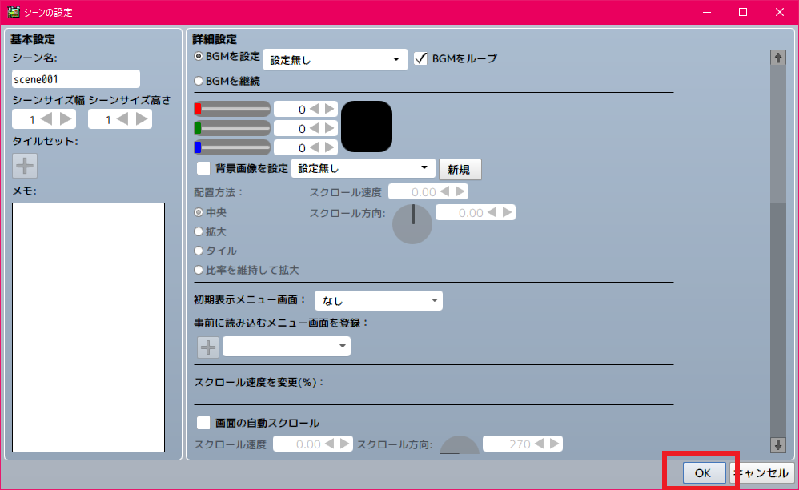
Task: Open the background image dropdown
Action: click(363, 168)
